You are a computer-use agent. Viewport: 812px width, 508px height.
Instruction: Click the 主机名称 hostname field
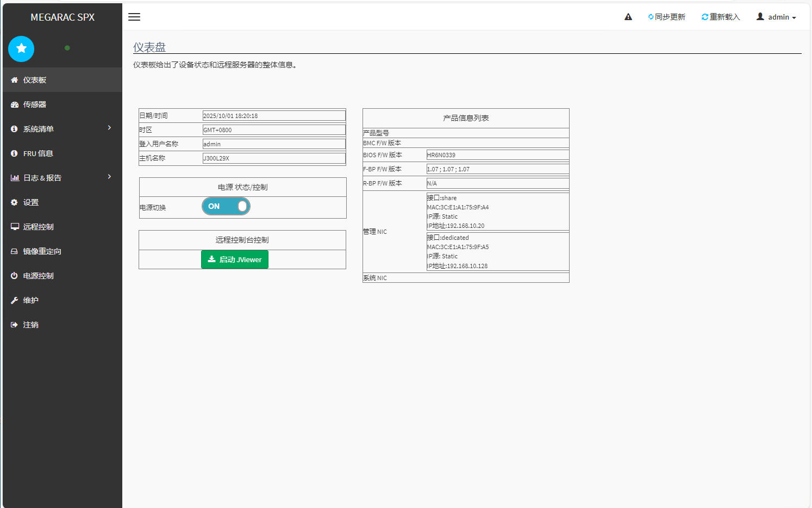point(274,158)
